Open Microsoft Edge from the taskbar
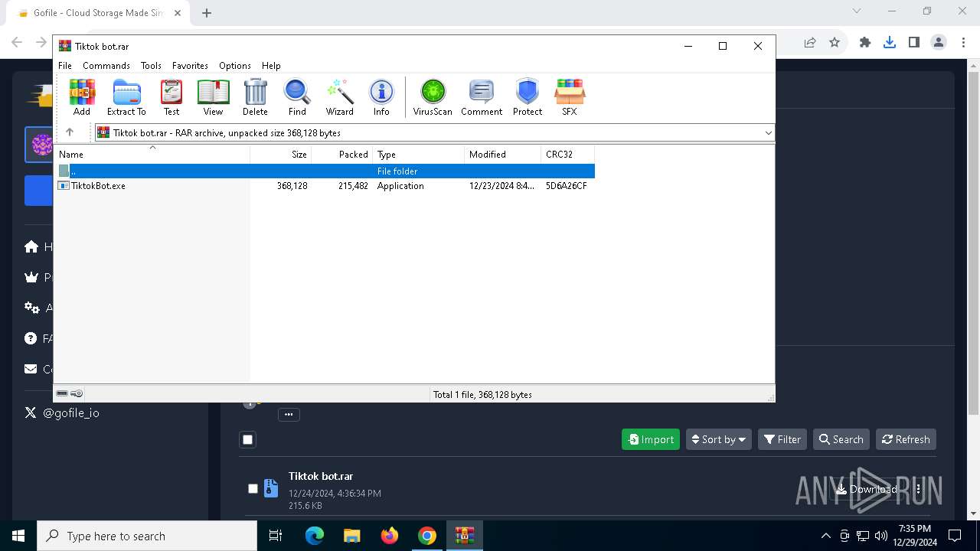Image resolution: width=980 pixels, height=551 pixels. tap(315, 536)
